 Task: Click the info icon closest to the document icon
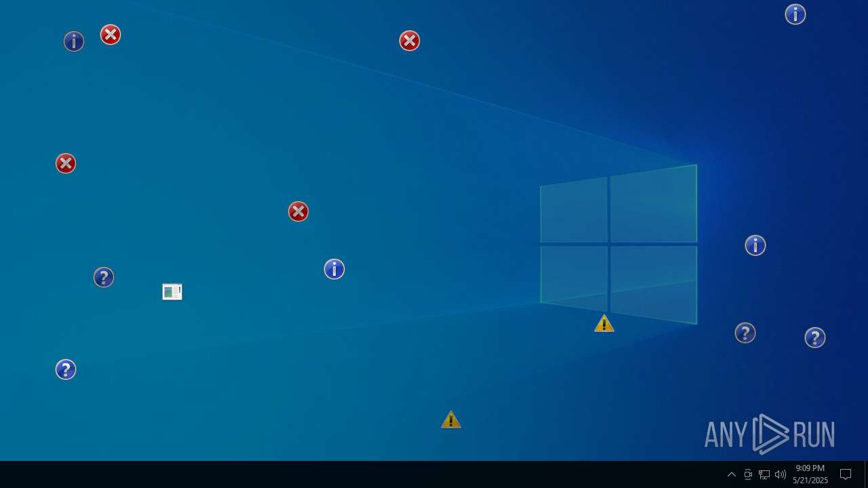coord(334,269)
